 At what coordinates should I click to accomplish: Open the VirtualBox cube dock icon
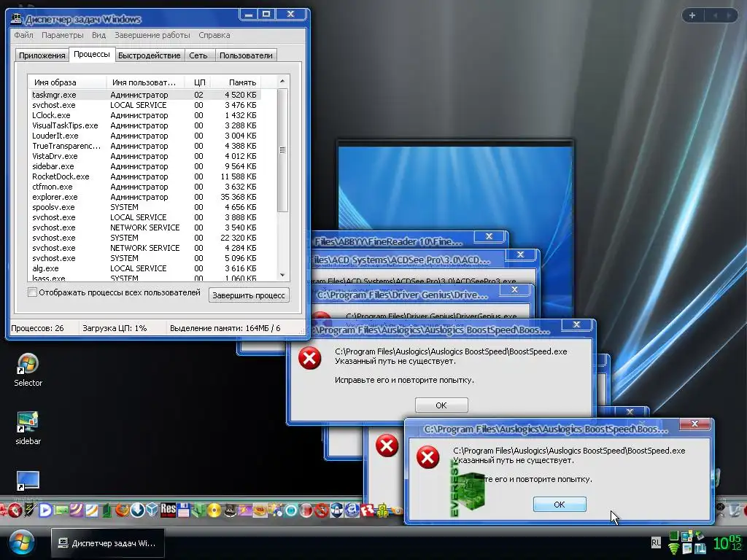pyautogui.click(x=152, y=510)
